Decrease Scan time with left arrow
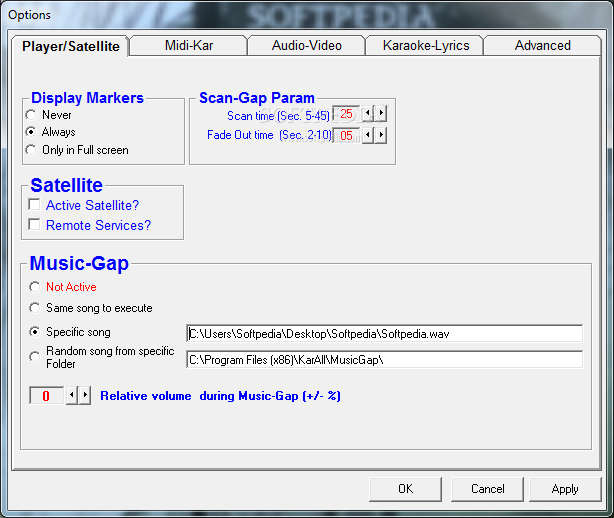Screen dimensions: 614x518 (368, 114)
